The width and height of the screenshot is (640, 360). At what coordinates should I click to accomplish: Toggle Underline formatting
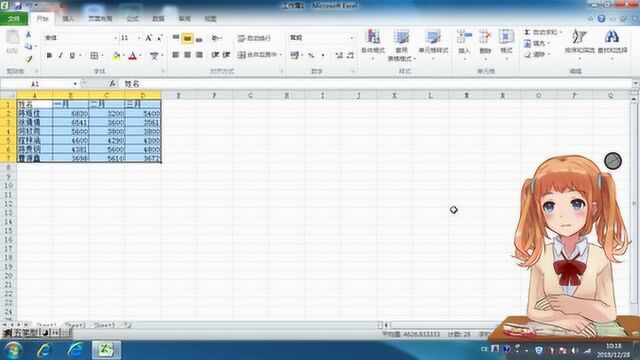[72, 56]
